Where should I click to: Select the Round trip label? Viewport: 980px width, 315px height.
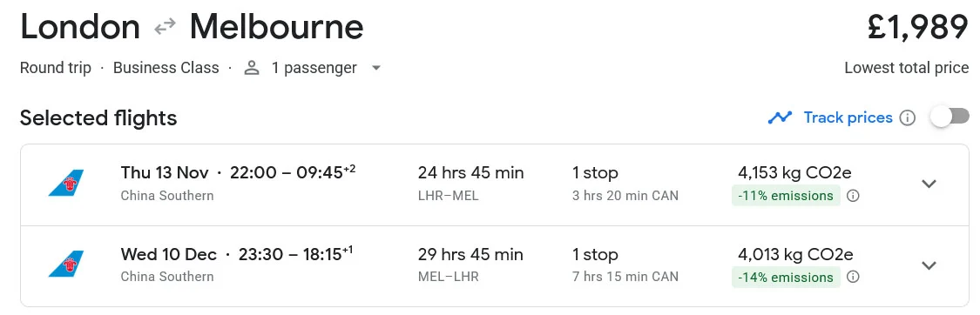(x=56, y=67)
